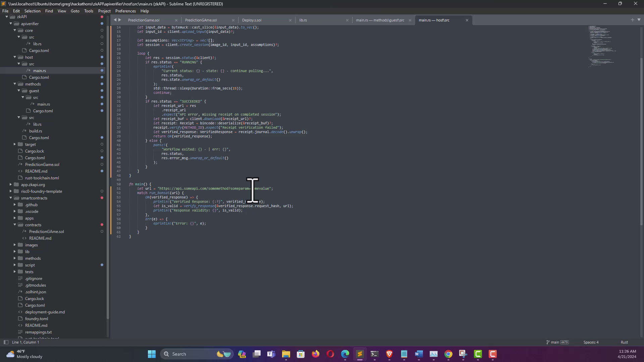Open host main.rs in the sidebar

(39, 71)
